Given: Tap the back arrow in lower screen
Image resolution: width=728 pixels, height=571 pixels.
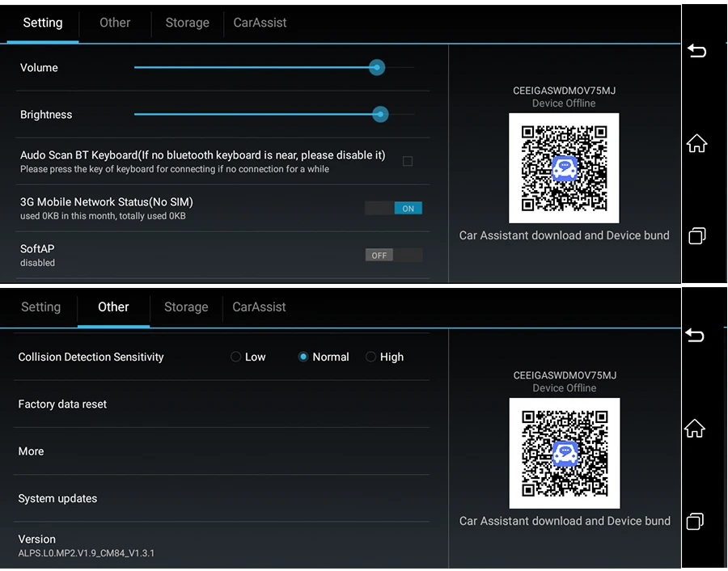Looking at the screenshot, I should (x=695, y=335).
